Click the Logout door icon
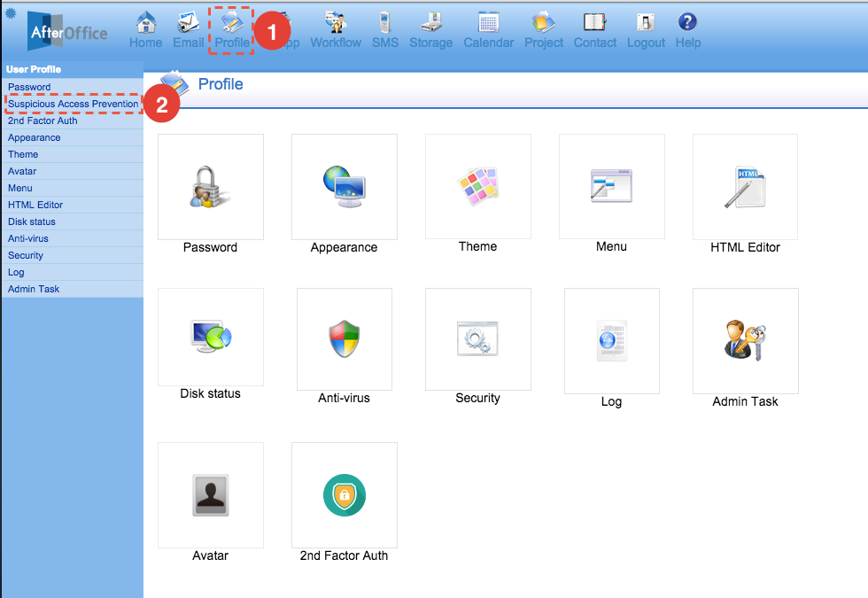This screenshot has height=598, width=868. (x=646, y=22)
